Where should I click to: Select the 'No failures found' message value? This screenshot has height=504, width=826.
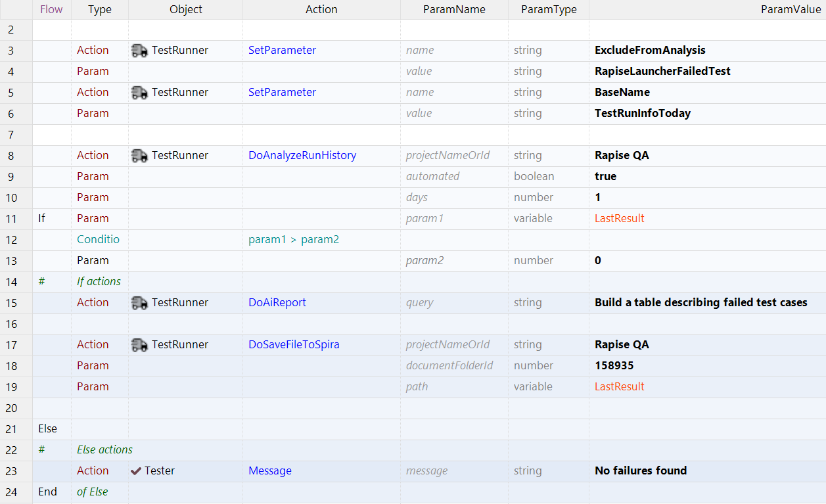(x=641, y=471)
